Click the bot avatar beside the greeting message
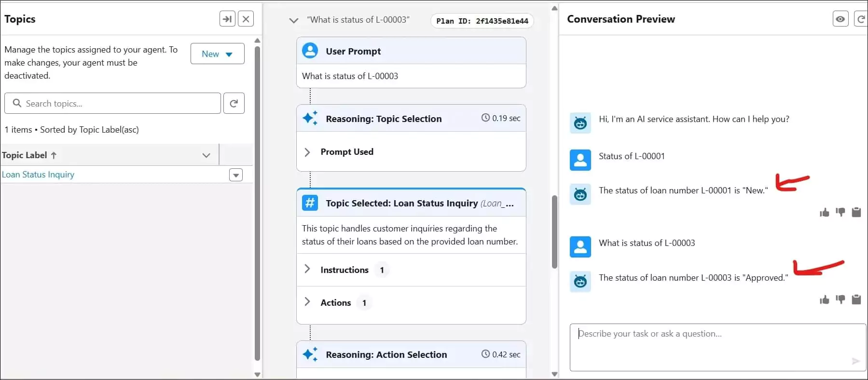The height and width of the screenshot is (380, 868). click(580, 123)
